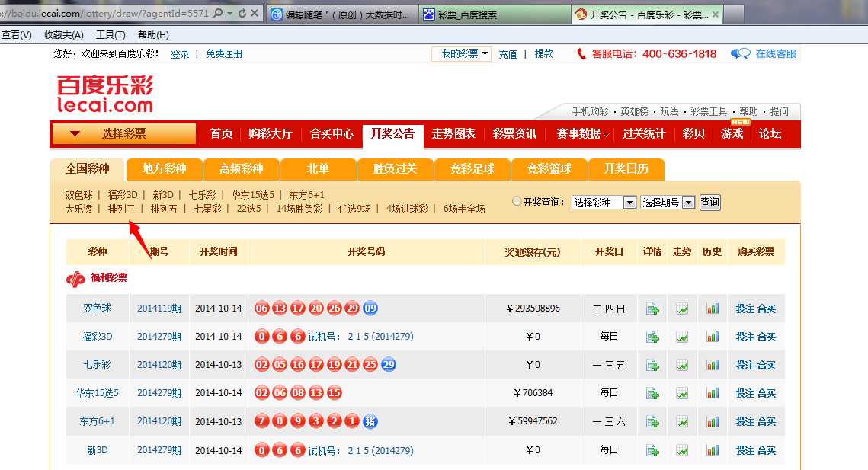Click the search magnifier icon in address bar
The width and height of the screenshot is (868, 470).
(x=217, y=13)
